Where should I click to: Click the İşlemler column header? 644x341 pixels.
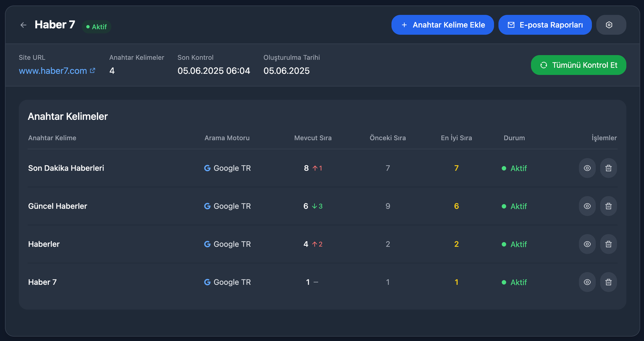click(604, 138)
